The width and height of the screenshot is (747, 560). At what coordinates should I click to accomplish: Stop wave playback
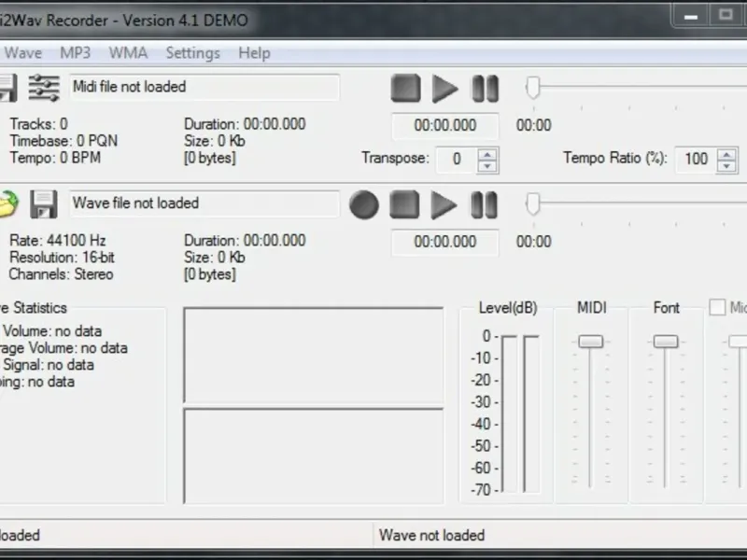tap(404, 204)
